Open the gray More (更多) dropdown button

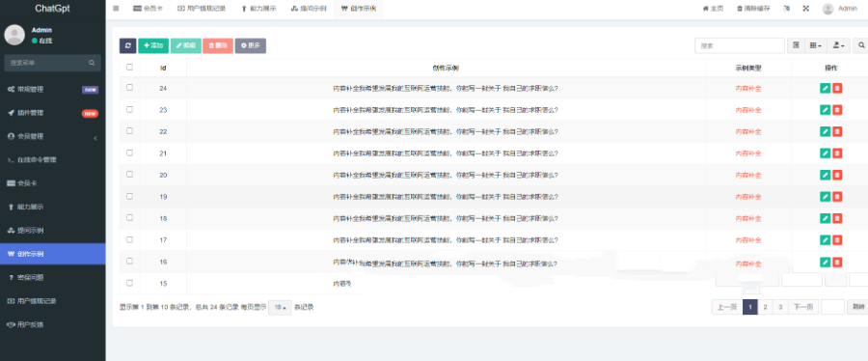[x=250, y=46]
